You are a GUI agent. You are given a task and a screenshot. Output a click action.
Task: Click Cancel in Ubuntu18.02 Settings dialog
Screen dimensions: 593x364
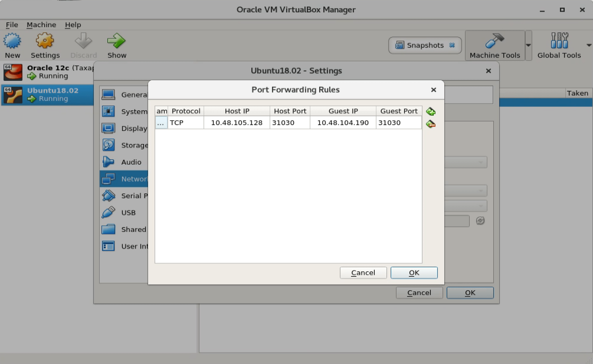coord(419,293)
